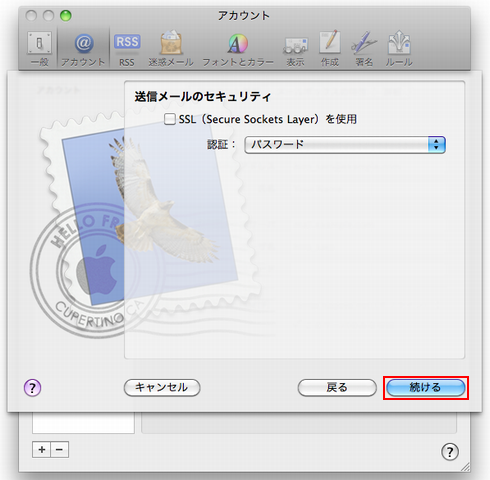Open the 認証 authentication dropdown
The height and width of the screenshot is (480, 490).
click(x=345, y=145)
